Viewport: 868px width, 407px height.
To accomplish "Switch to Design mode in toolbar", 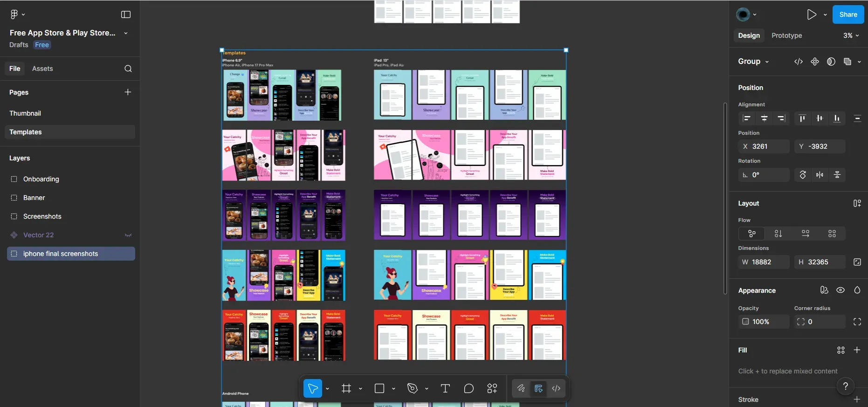I will (539, 388).
